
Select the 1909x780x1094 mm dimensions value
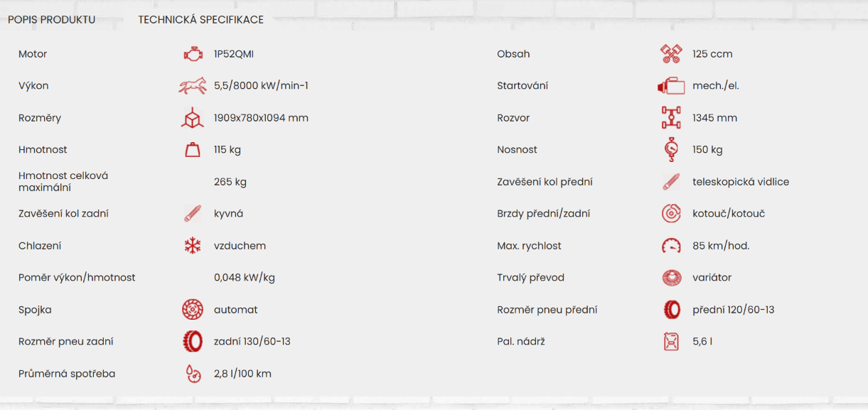pyautogui.click(x=261, y=118)
